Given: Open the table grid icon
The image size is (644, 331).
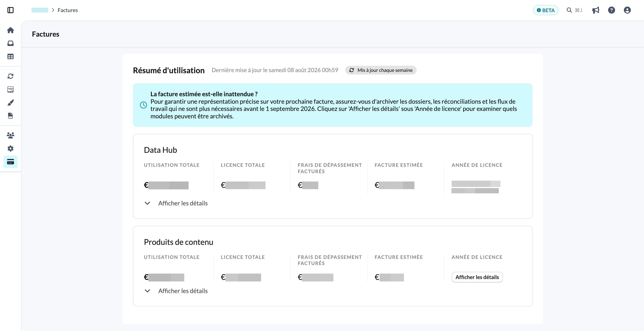Looking at the screenshot, I should coord(11,57).
